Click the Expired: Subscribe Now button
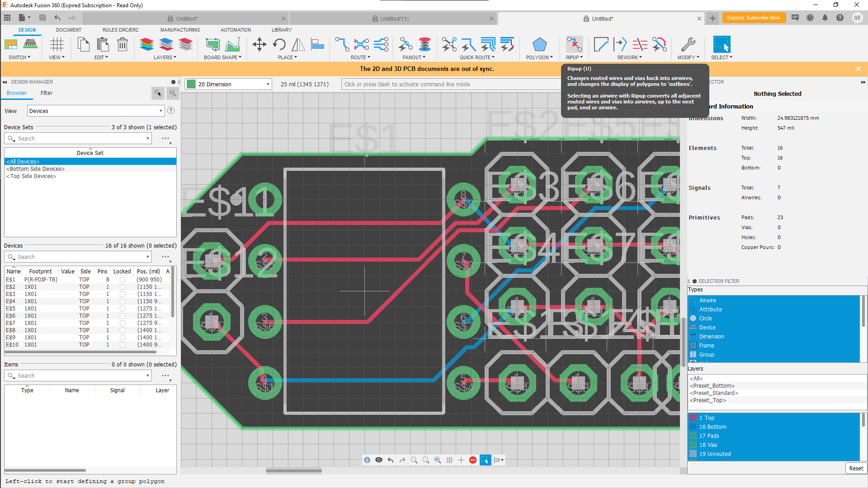This screenshot has height=488, width=868. (x=754, y=18)
